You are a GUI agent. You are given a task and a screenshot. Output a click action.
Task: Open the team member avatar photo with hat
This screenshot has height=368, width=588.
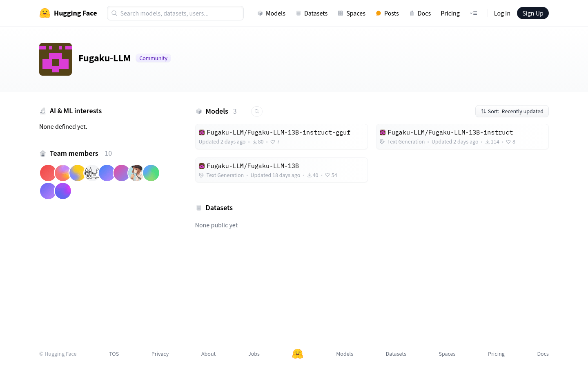point(136,173)
